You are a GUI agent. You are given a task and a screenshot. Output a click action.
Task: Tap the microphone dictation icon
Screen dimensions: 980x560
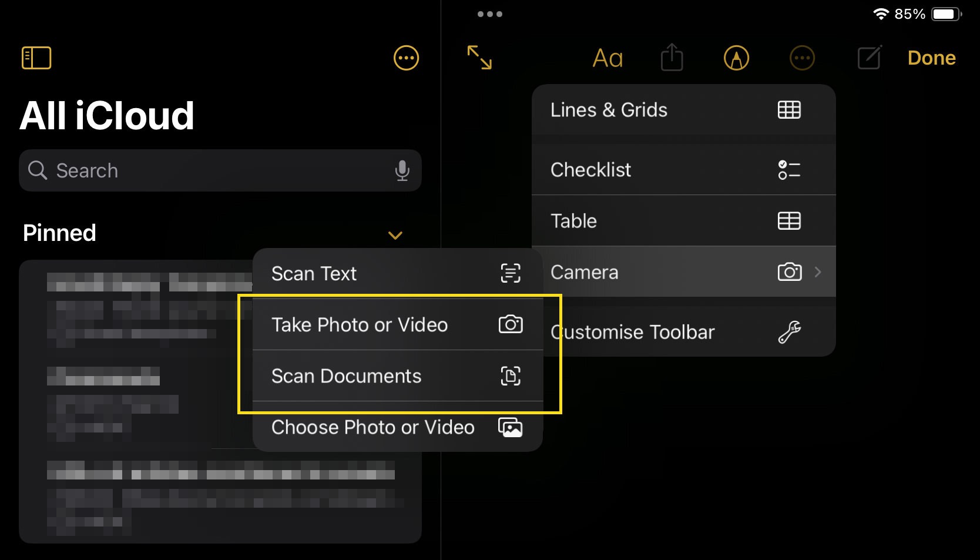click(402, 170)
